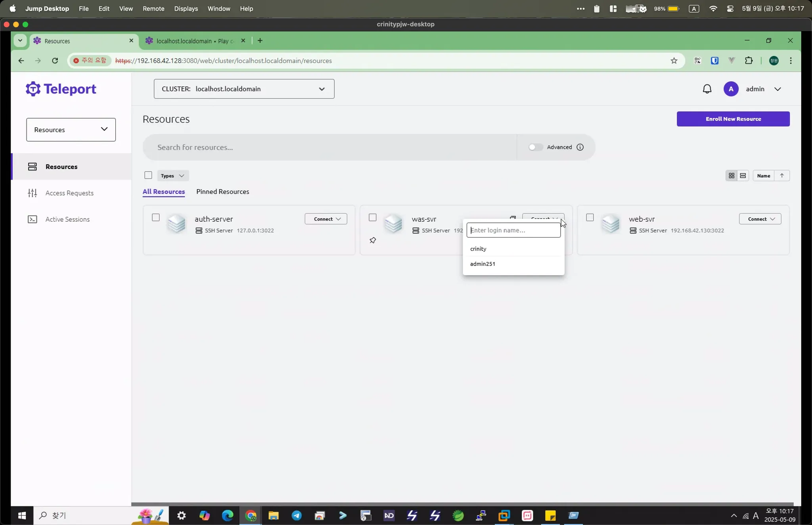Click sort direction arrow next to Name
This screenshot has width=812, height=525.
(x=782, y=176)
